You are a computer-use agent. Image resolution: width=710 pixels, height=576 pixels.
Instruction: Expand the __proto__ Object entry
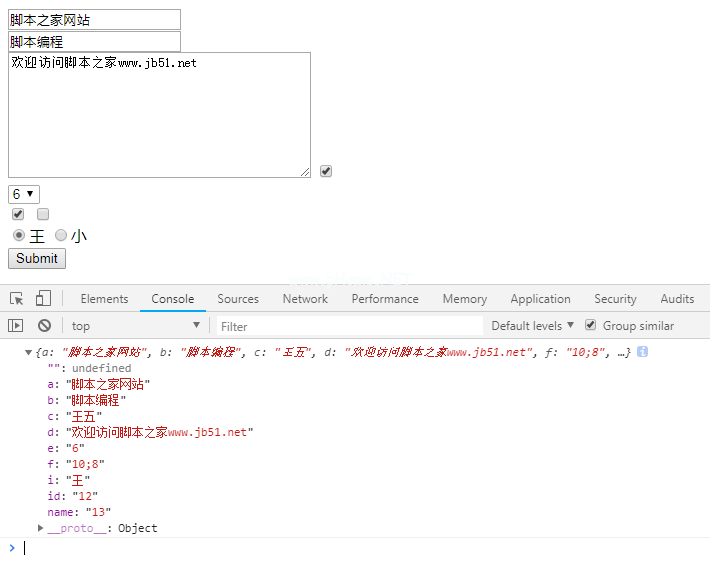coord(41,528)
